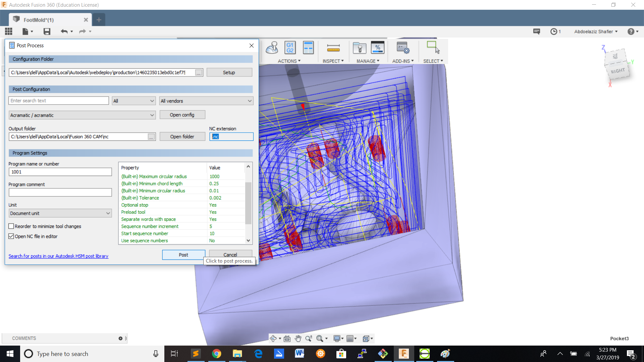Screen dimensions: 644x362
Task: Click the Measure ruler icon
Action: point(333,48)
